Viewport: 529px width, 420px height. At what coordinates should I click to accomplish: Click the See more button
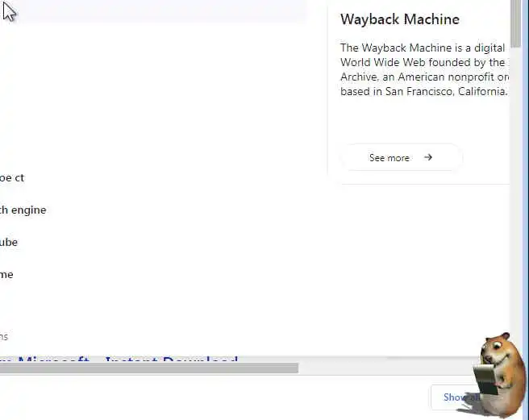tap(402, 157)
